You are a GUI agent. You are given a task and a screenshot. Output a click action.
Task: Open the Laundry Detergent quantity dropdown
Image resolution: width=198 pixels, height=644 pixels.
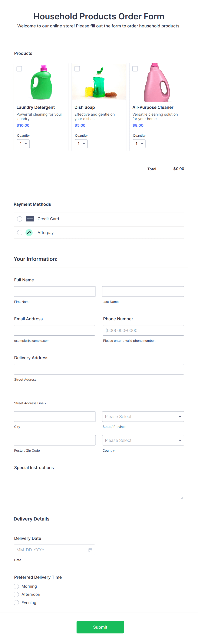pyautogui.click(x=23, y=144)
